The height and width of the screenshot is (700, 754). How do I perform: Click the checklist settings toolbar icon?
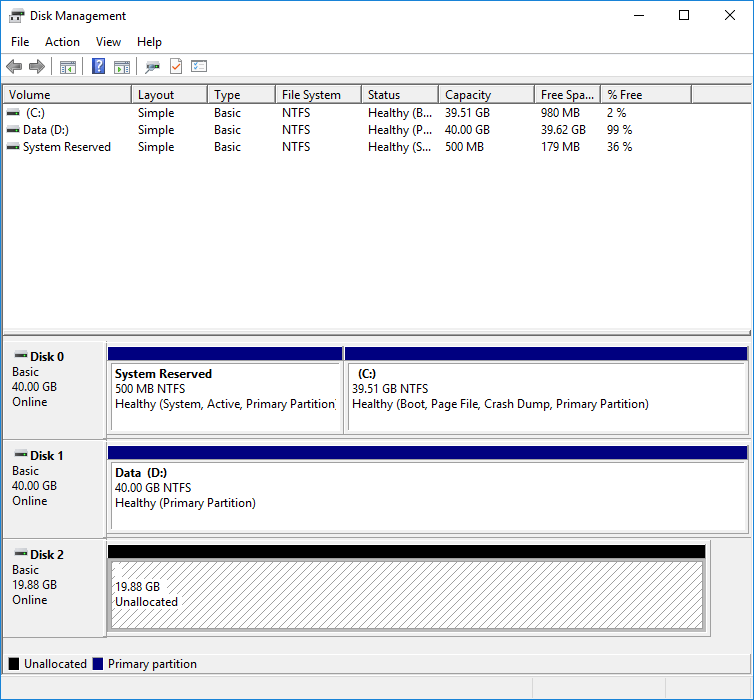tap(199, 66)
